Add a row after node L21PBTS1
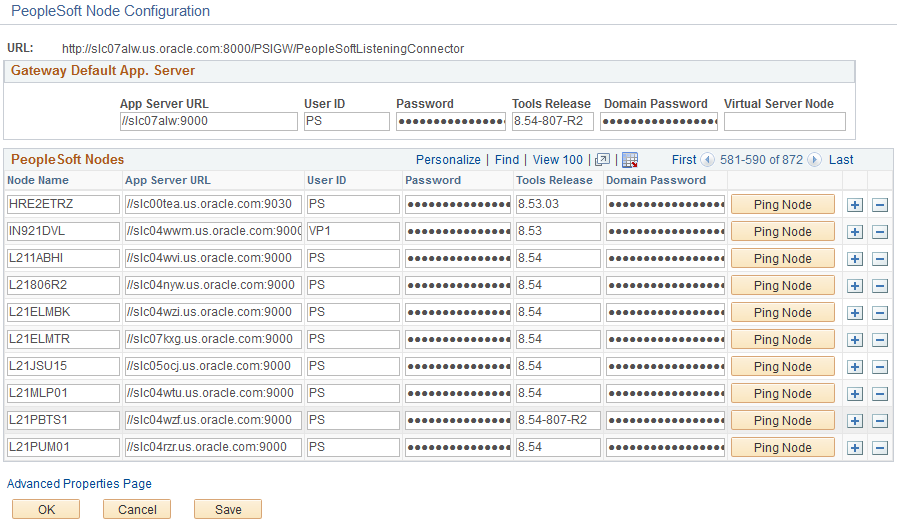Image resolution: width=897 pixels, height=523 pixels. [x=855, y=421]
